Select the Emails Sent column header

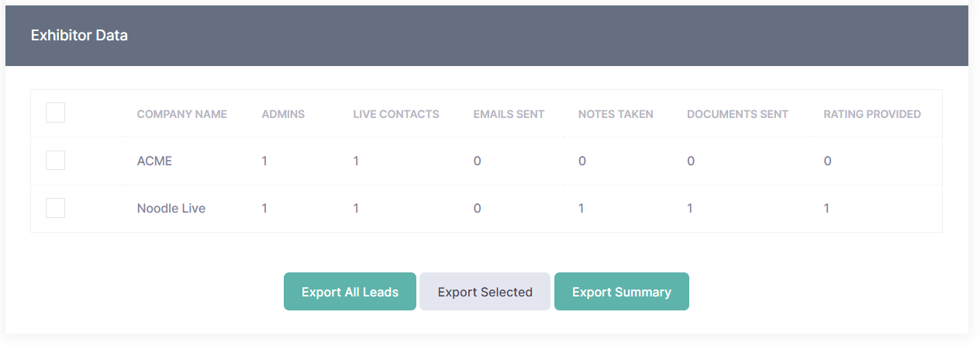pos(509,114)
